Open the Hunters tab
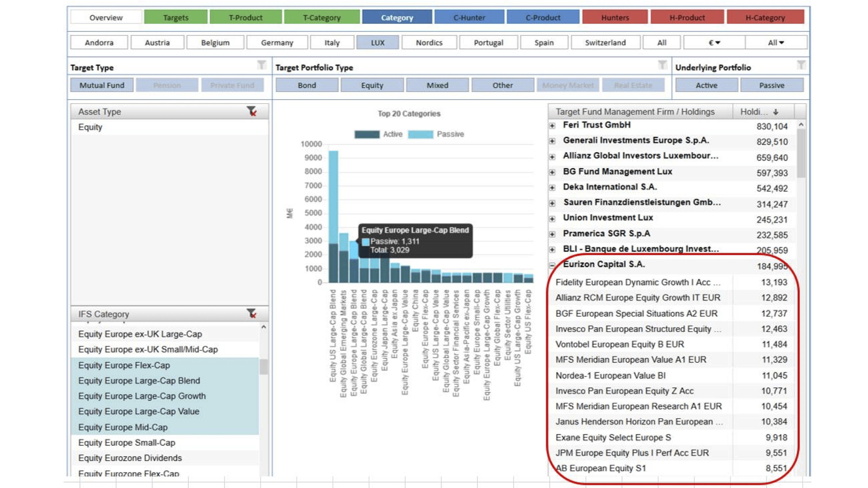Screen dimensions: 868x488 click(x=615, y=17)
